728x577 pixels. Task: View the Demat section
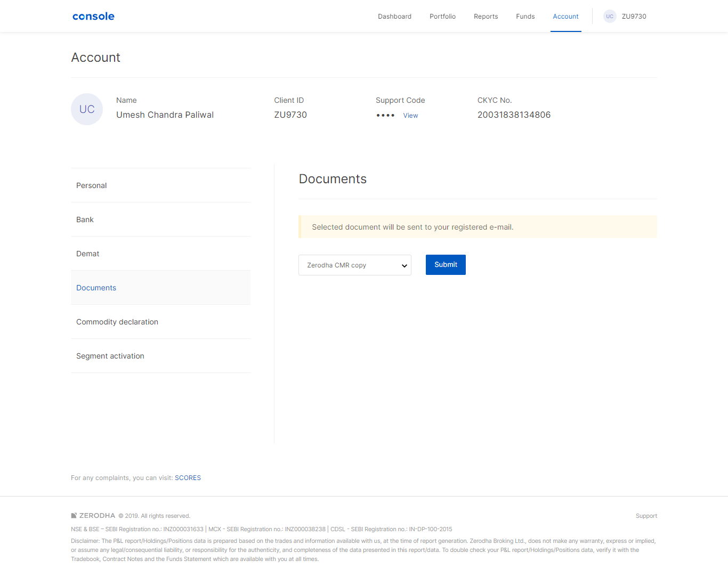coord(87,253)
